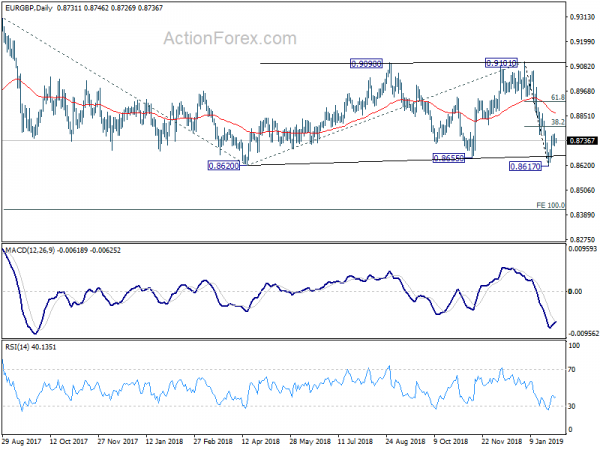Viewport: 600px width, 450px height.
Task: Click the 0.86550 price label
Action: [x=448, y=158]
